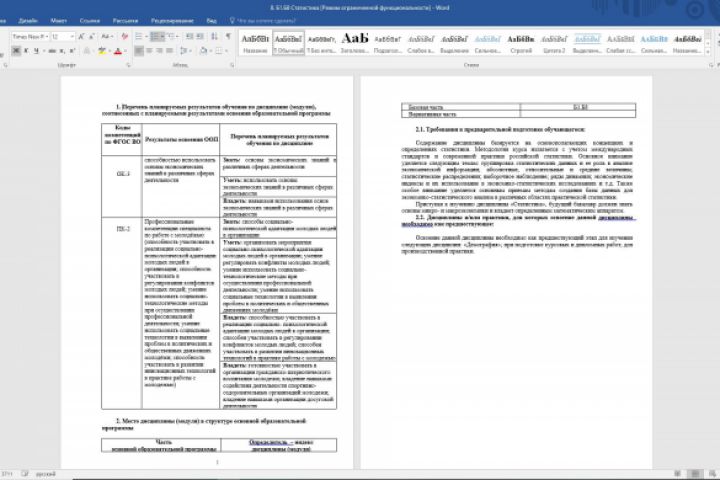Screen dimensions: 720x480
Task: Open text effects and typography icon
Action: (x=87, y=51)
